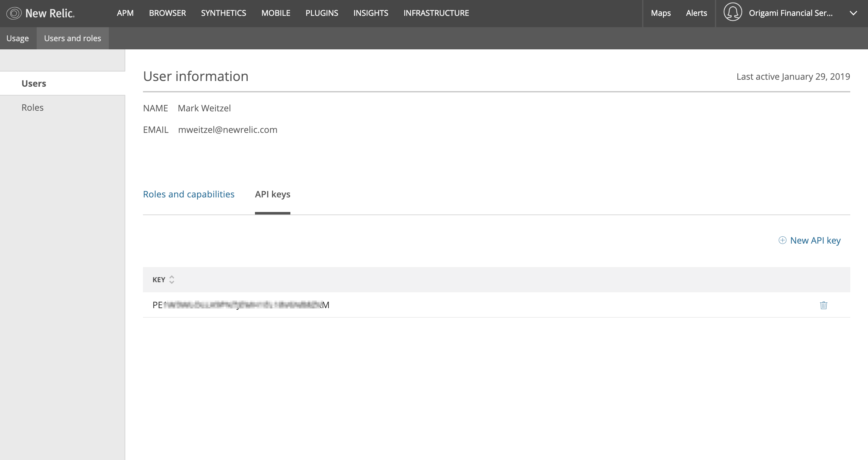The height and width of the screenshot is (460, 868).
Task: Select INSIGHTS from navigation bar
Action: pos(371,13)
